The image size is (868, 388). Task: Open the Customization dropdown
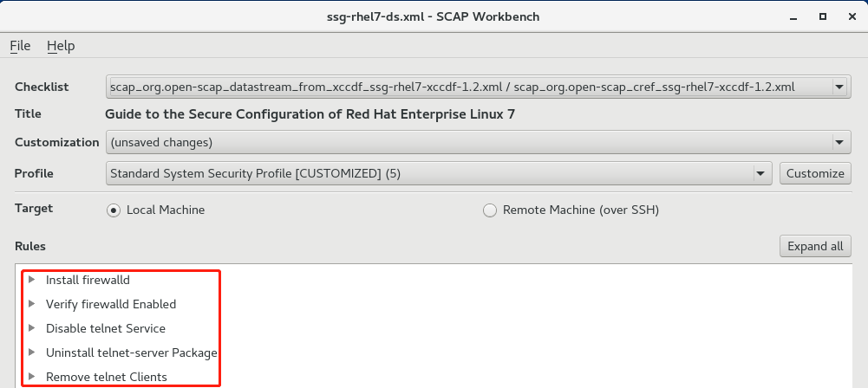coord(479,143)
